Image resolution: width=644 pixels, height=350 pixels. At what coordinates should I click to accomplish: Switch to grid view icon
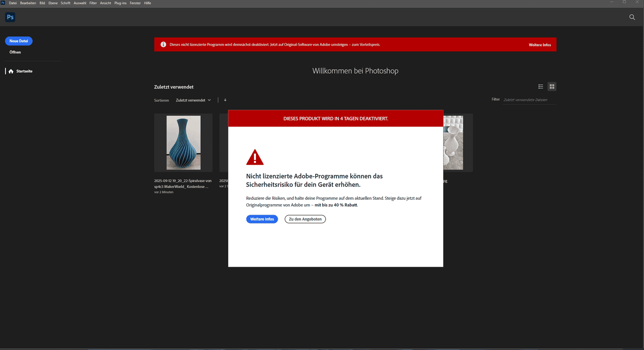552,87
